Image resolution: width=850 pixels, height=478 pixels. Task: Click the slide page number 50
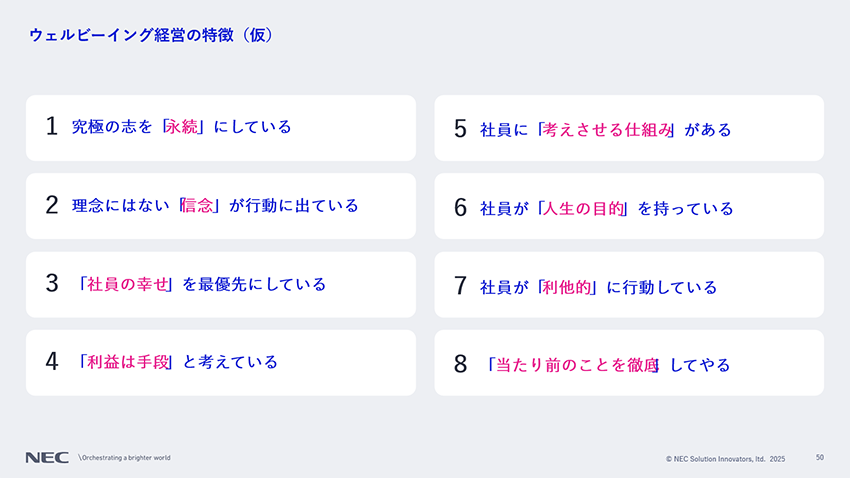pyautogui.click(x=820, y=458)
